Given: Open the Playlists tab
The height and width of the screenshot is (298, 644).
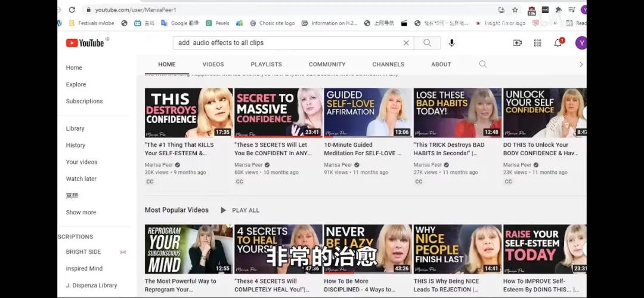Looking at the screenshot, I should pyautogui.click(x=266, y=64).
